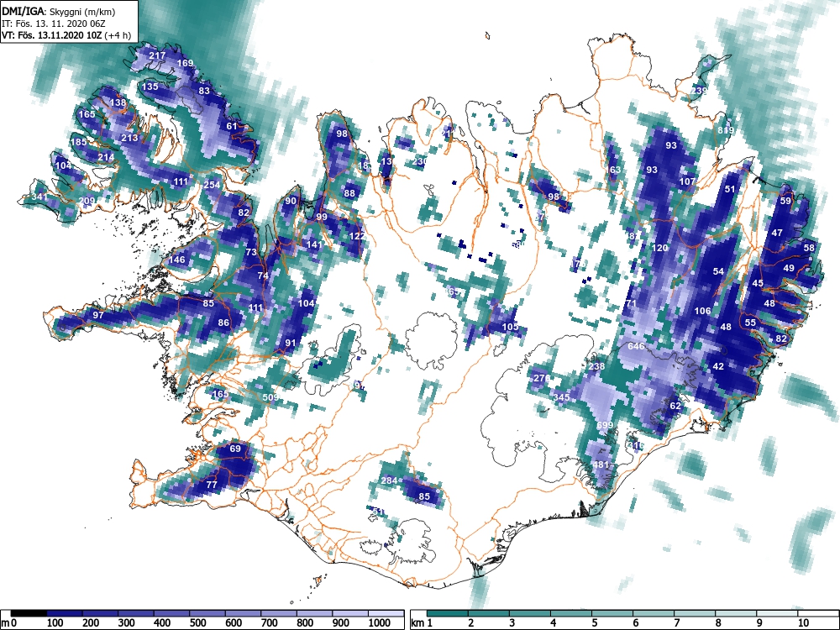The height and width of the screenshot is (630, 840).
Task: Click the visibility value 99
Action: 322,217
